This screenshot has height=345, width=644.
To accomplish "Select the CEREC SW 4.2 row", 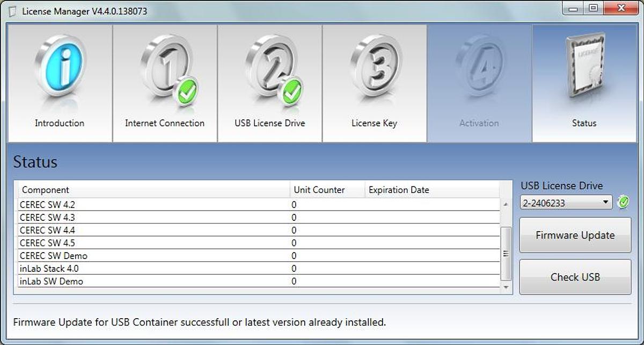I will tap(259, 205).
